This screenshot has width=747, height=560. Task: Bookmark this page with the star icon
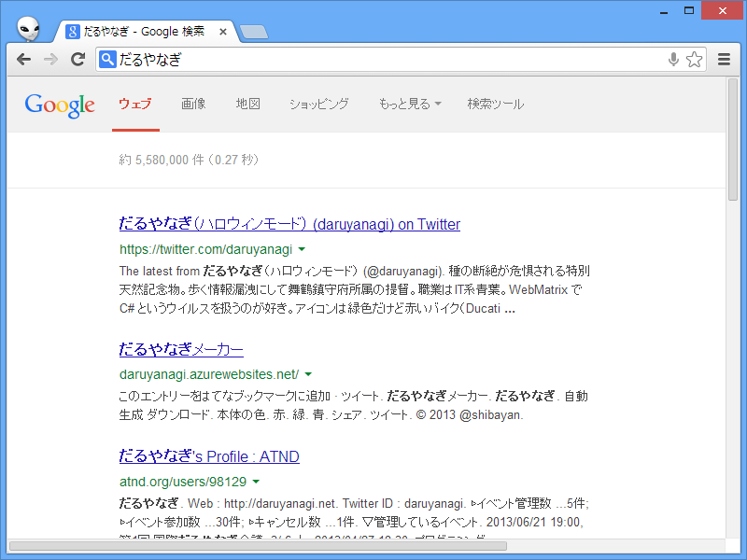[694, 60]
